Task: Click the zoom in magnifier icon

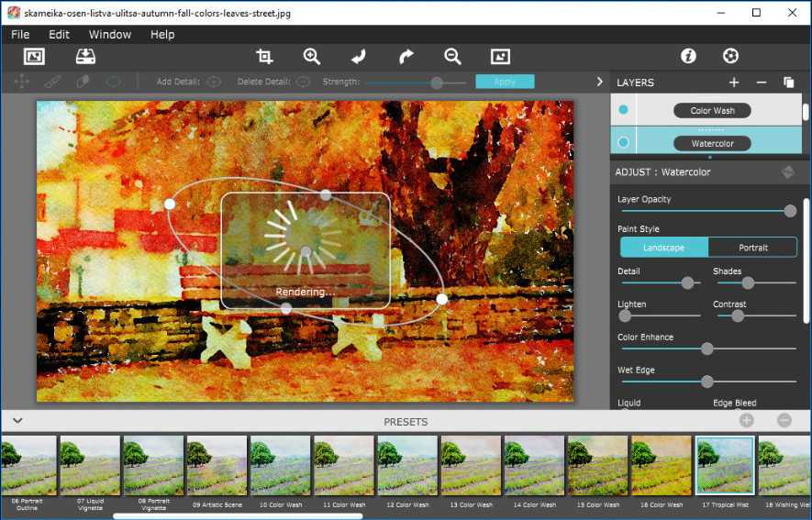Action: click(x=312, y=57)
